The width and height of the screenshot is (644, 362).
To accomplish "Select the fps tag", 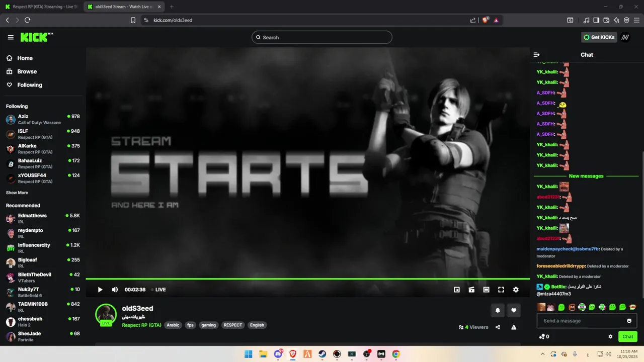I will (x=190, y=325).
